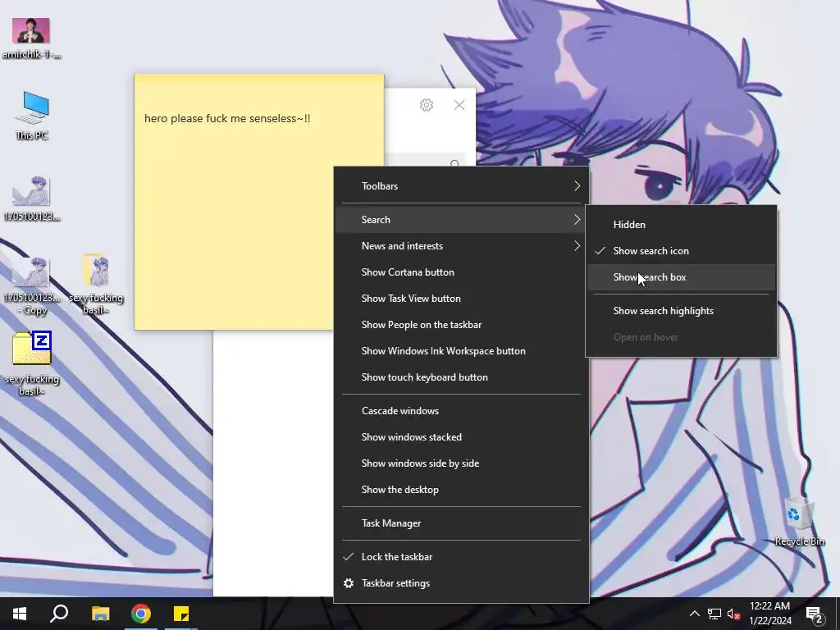This screenshot has height=630, width=840.
Task: Choose Show windows stacked
Action: coord(461,437)
